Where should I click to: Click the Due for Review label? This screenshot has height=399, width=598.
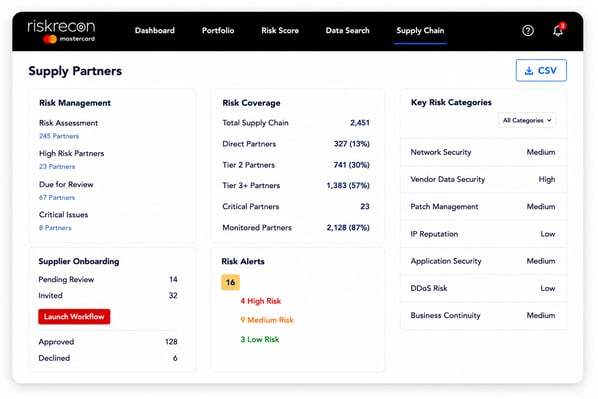pos(66,184)
